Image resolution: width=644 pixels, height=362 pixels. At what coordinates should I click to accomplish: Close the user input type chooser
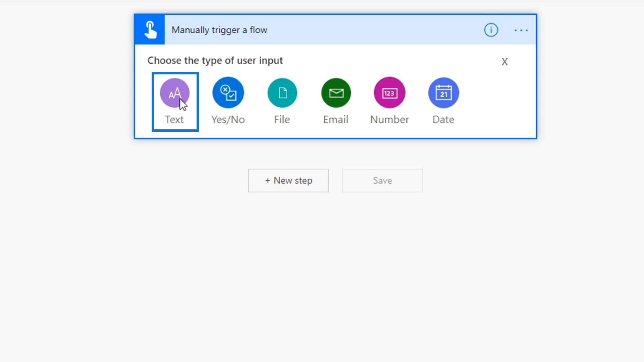pos(504,62)
